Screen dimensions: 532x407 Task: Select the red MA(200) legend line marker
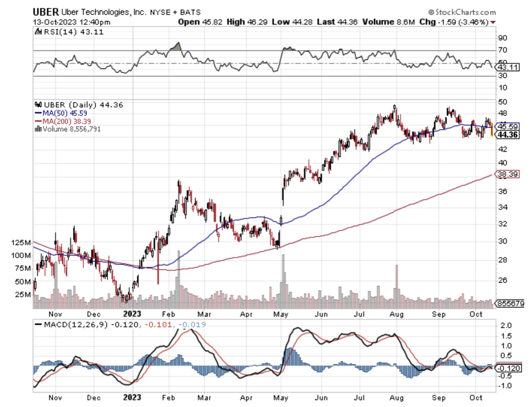pyautogui.click(x=38, y=121)
